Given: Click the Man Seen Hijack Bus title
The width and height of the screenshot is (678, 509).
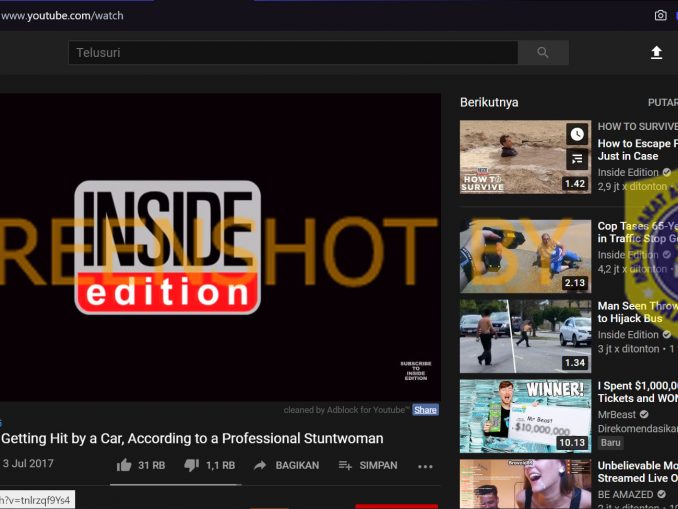Looking at the screenshot, I should [x=638, y=312].
